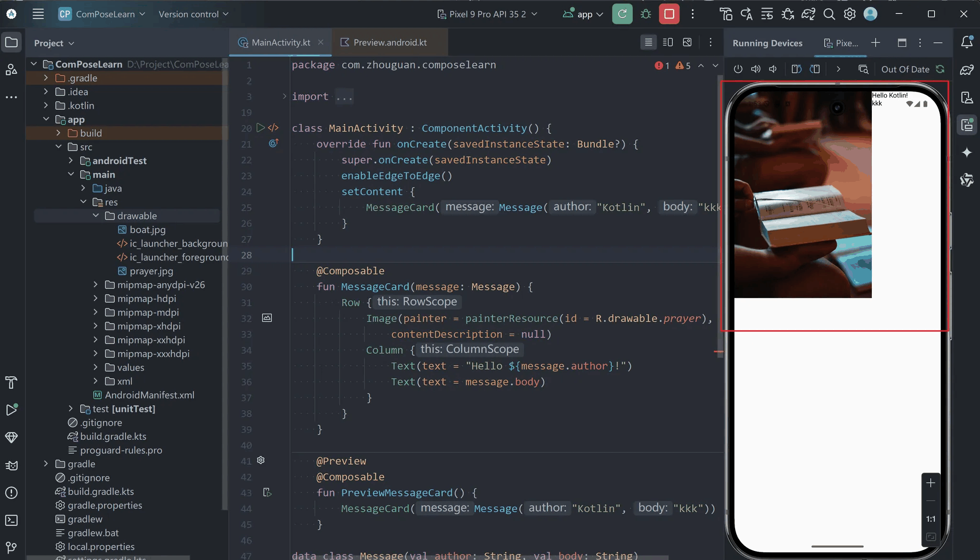The width and height of the screenshot is (980, 560).
Task: Open Search Everywhere magnifier icon
Action: (x=829, y=14)
